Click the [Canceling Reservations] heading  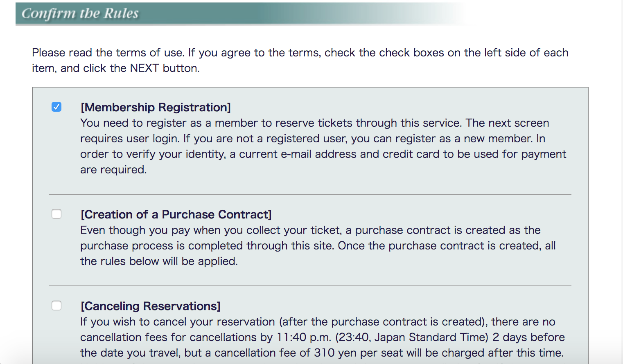[x=150, y=306]
